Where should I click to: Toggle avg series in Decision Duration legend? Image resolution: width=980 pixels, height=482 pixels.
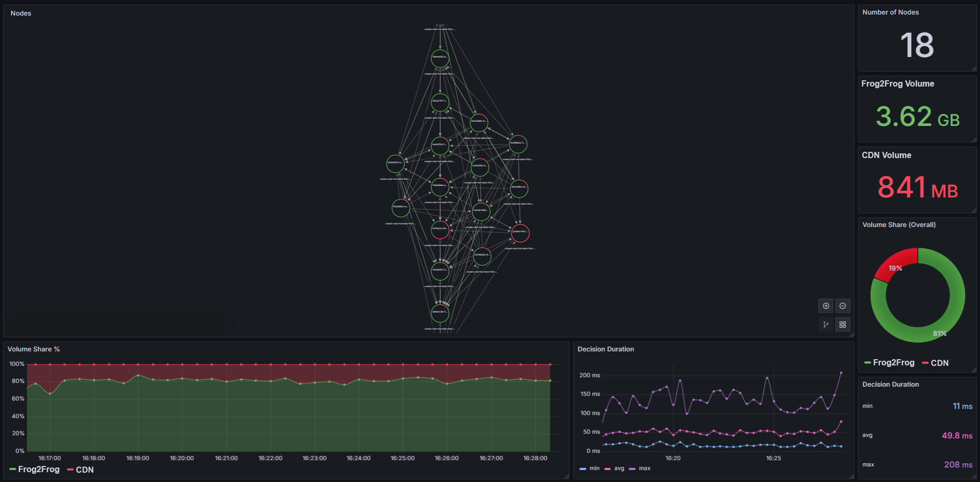pos(619,469)
